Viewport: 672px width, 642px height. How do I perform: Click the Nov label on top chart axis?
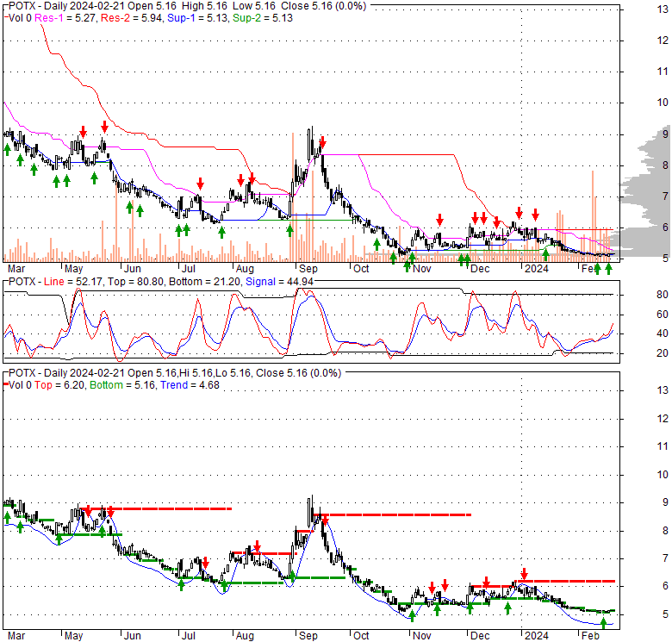pos(421,269)
